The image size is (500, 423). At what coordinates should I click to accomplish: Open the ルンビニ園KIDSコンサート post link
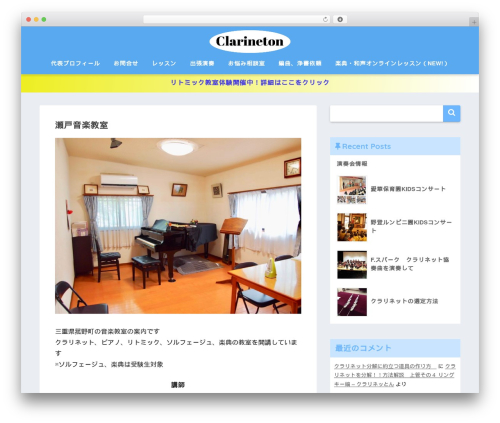[411, 226]
